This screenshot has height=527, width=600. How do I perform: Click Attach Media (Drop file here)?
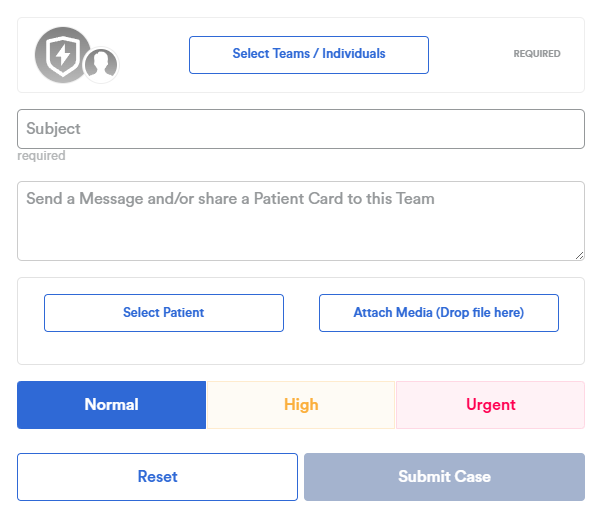pyautogui.click(x=439, y=313)
